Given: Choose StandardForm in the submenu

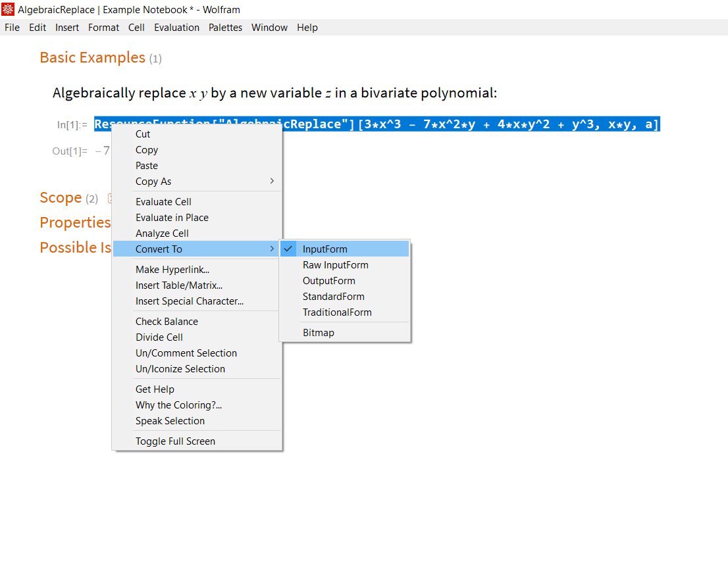Looking at the screenshot, I should pos(333,297).
